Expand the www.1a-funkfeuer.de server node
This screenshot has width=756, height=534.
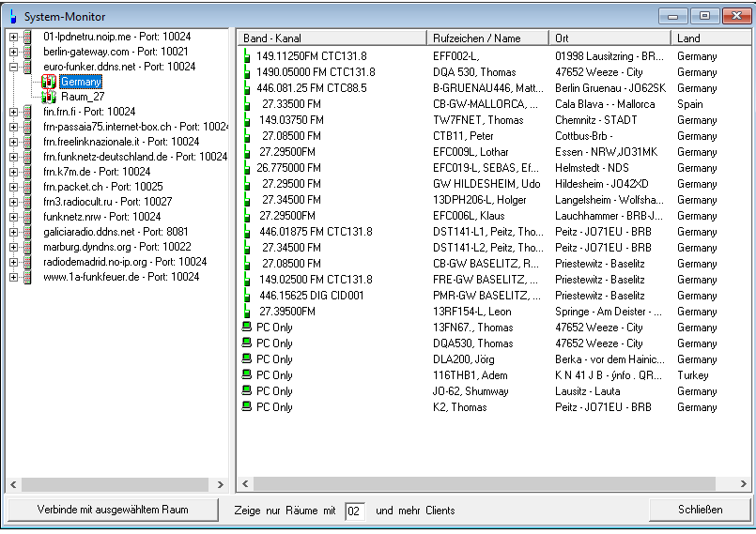click(13, 277)
